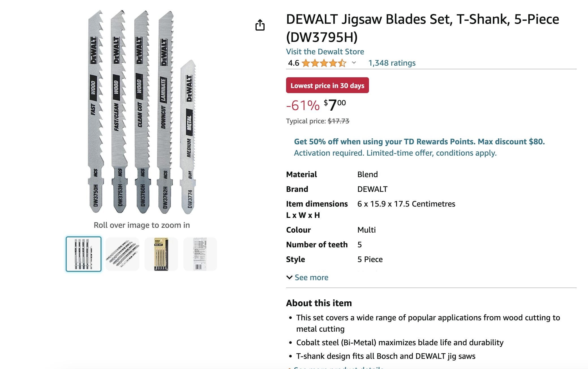Visit the Dewalt Store
The width and height of the screenshot is (588, 369).
tap(325, 52)
